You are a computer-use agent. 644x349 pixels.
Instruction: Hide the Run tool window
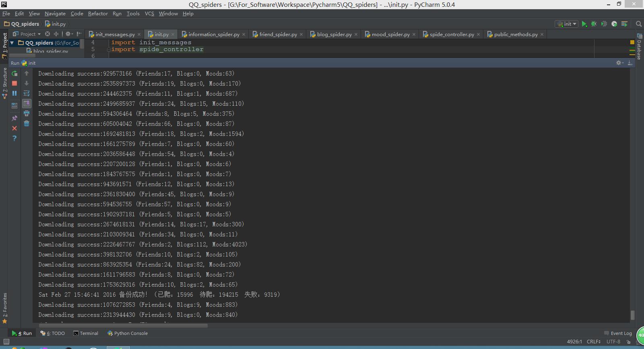click(630, 63)
